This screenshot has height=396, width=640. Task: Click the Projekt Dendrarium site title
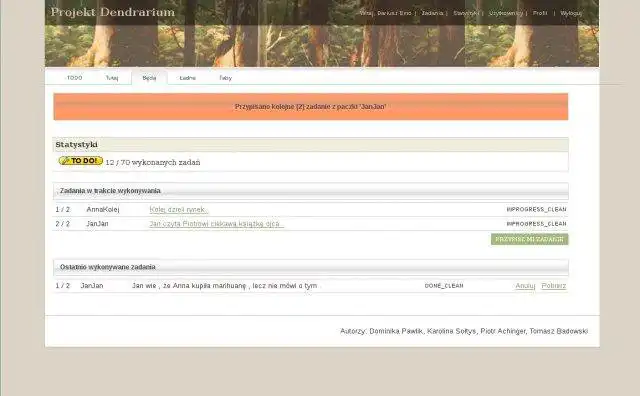pos(113,12)
